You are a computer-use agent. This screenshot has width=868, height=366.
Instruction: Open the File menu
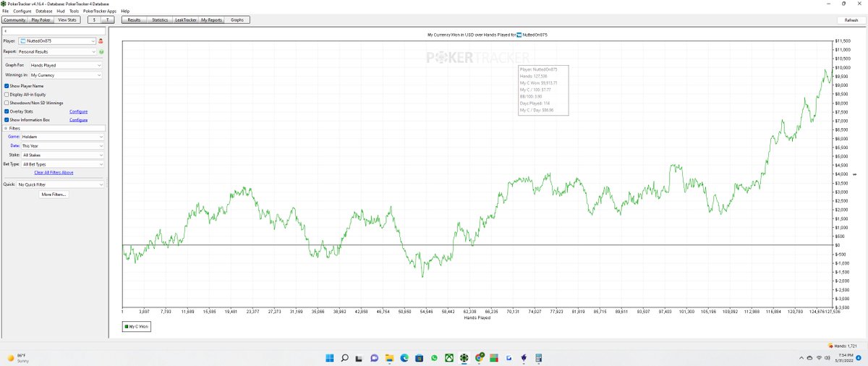click(x=6, y=12)
